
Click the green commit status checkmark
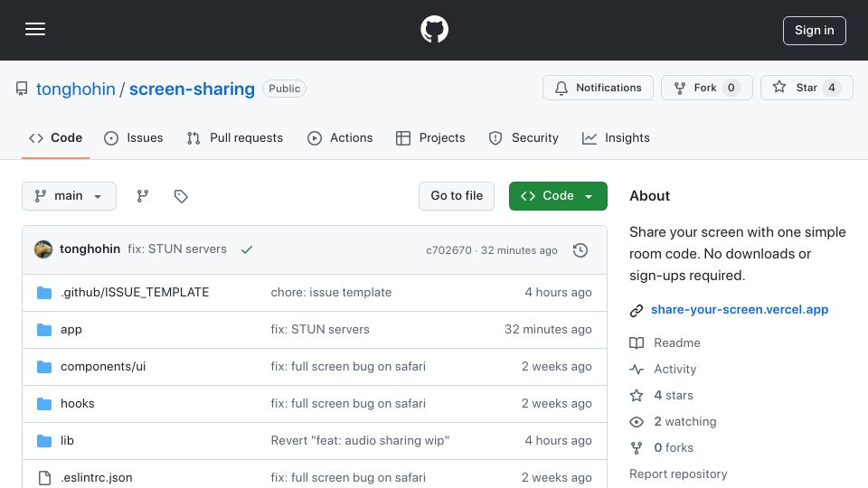[x=247, y=249]
